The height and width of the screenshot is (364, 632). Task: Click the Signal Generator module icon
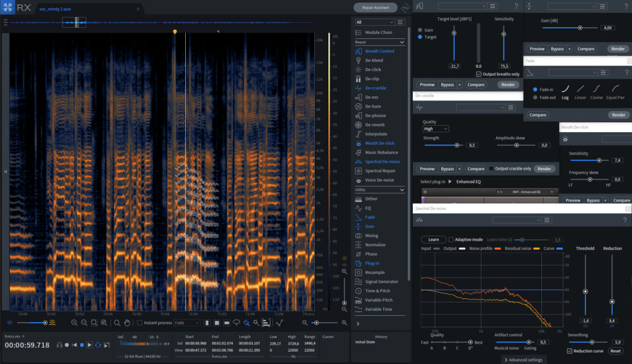[x=359, y=282]
